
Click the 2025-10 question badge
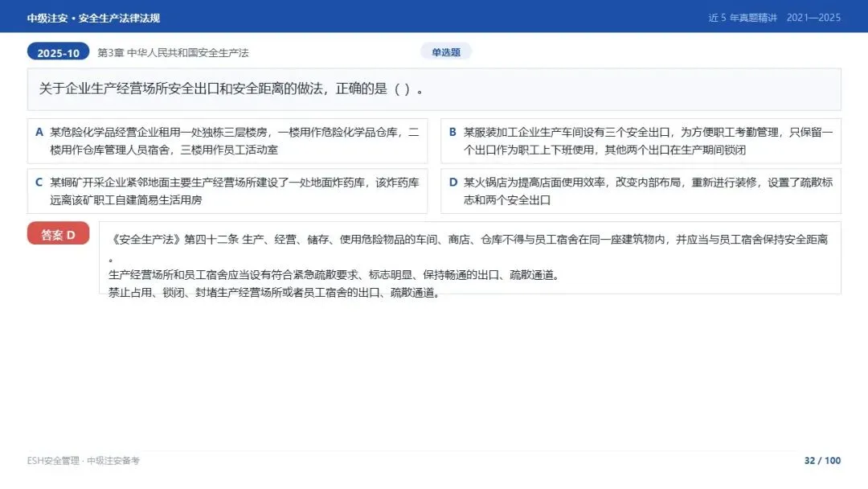tap(58, 52)
